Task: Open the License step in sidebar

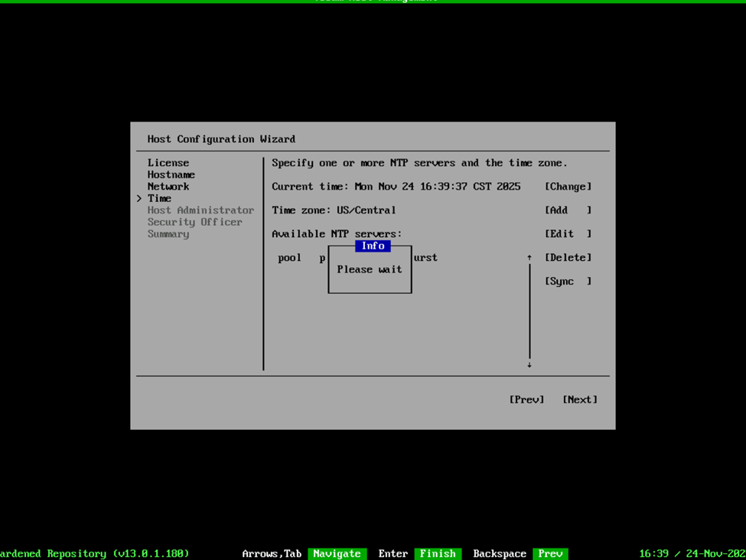Action: pos(168,163)
